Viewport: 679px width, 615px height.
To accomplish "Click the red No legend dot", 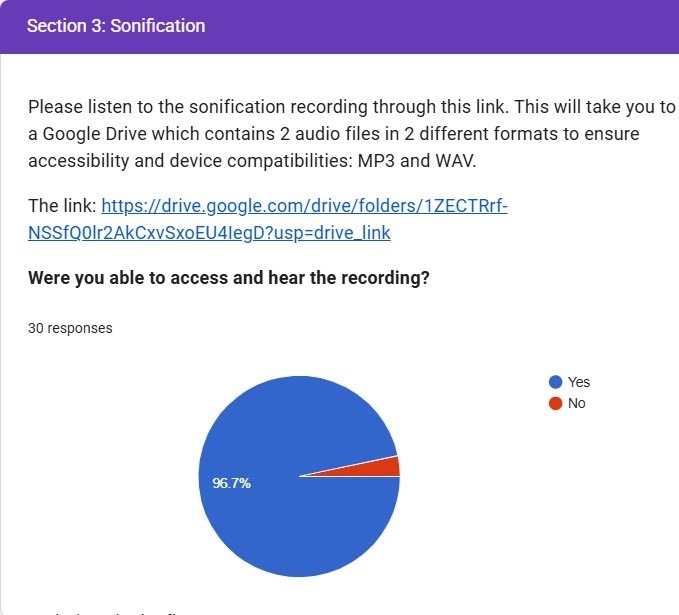I will [555, 403].
